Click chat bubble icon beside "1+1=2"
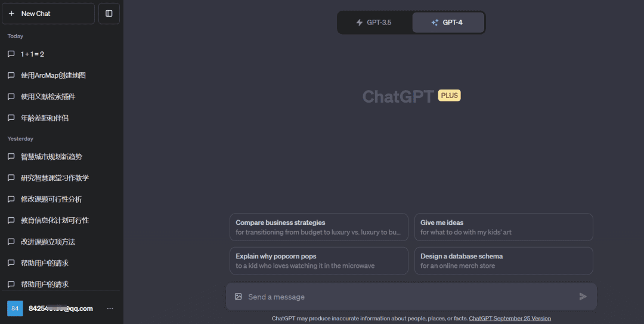This screenshot has height=324, width=644. coord(11,54)
